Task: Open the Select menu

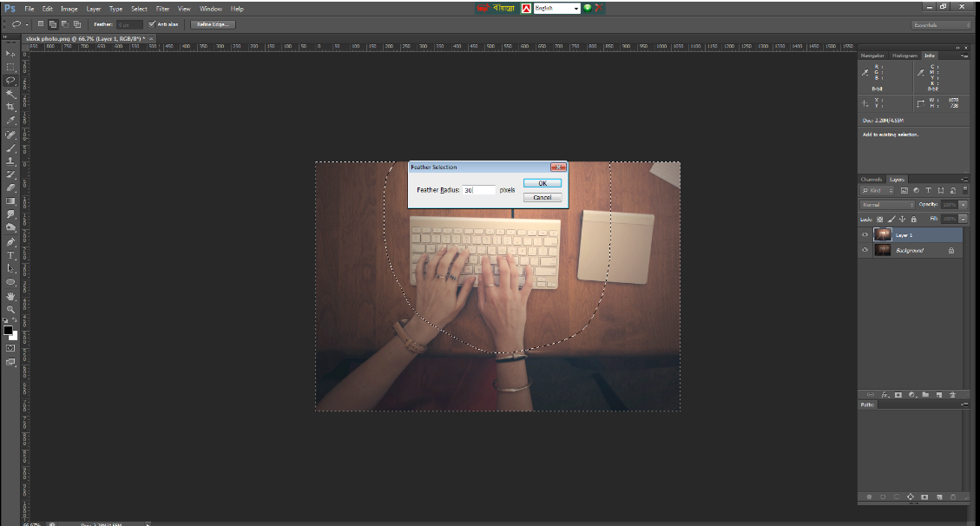Action: [x=138, y=9]
